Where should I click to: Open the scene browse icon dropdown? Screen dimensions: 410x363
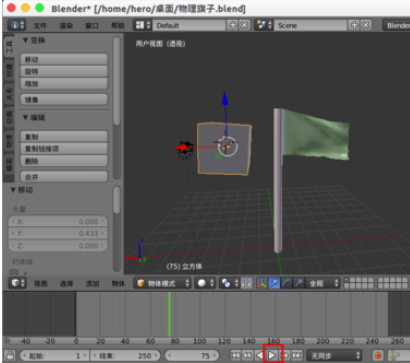pos(264,25)
